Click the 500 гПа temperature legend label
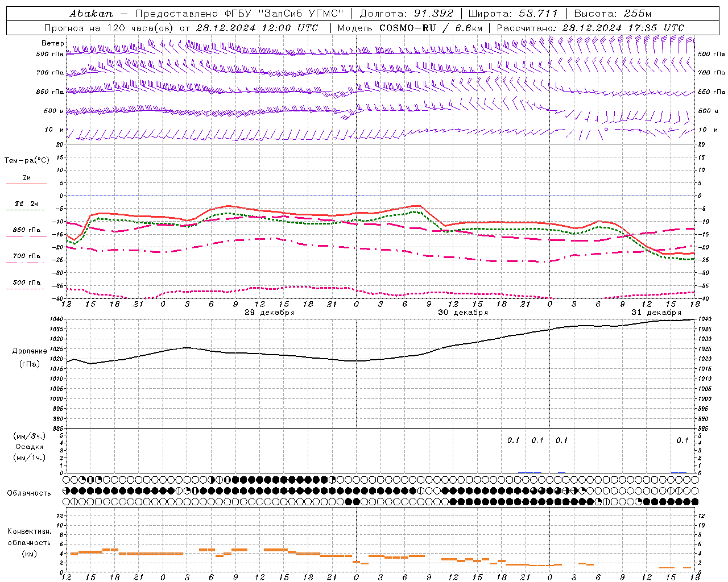The width and height of the screenshot is (728, 582). pos(27,282)
